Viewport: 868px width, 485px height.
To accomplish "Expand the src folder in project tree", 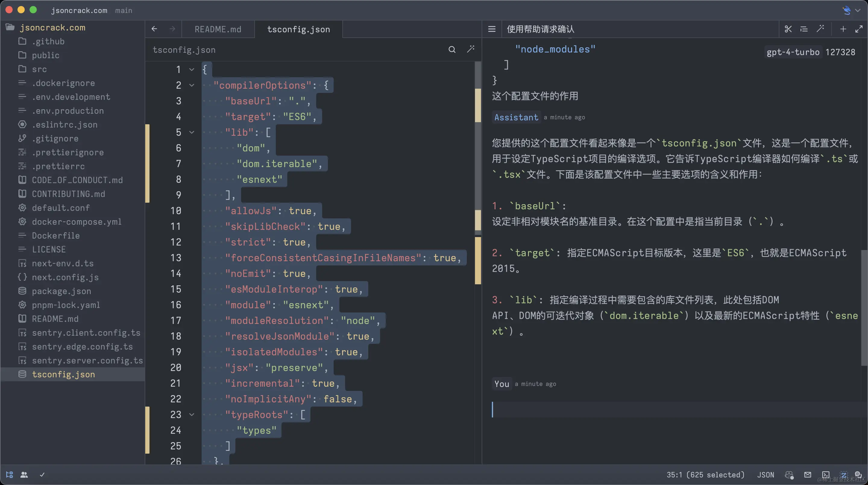I will coord(39,69).
